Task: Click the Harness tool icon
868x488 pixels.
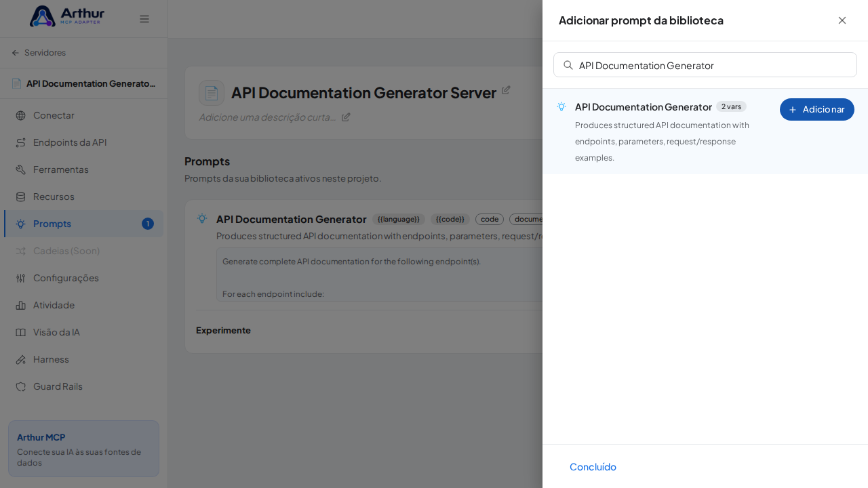Action: [20, 359]
